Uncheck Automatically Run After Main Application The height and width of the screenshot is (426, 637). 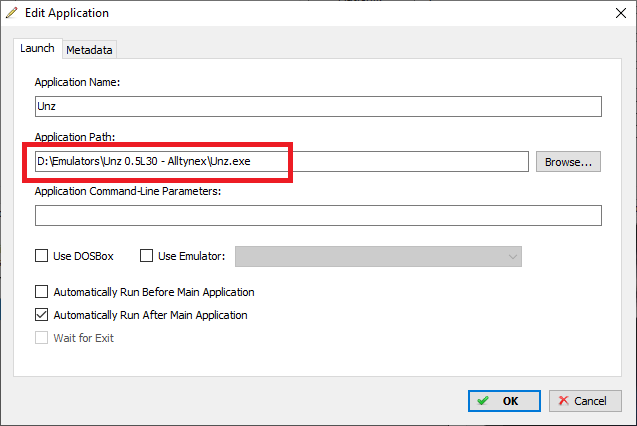click(x=41, y=315)
